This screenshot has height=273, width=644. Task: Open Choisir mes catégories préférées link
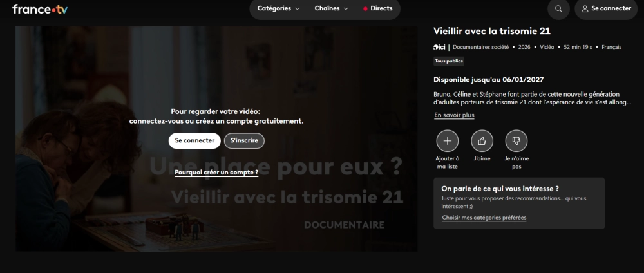484,218
